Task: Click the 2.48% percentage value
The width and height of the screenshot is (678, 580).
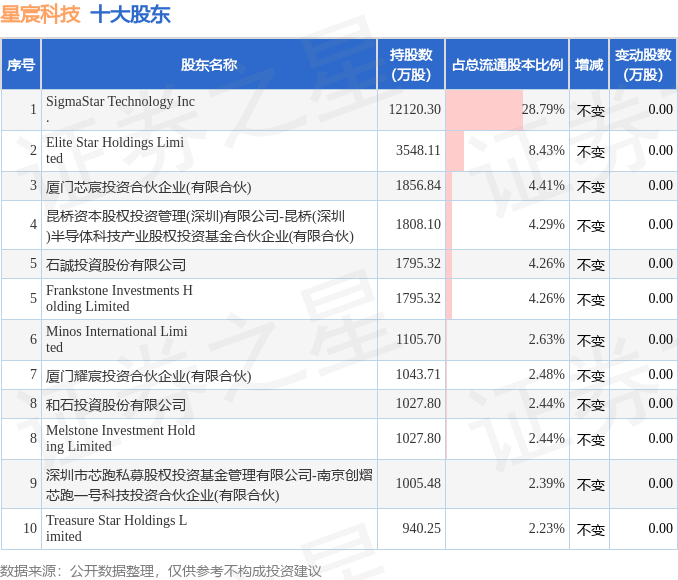Action: coord(547,374)
